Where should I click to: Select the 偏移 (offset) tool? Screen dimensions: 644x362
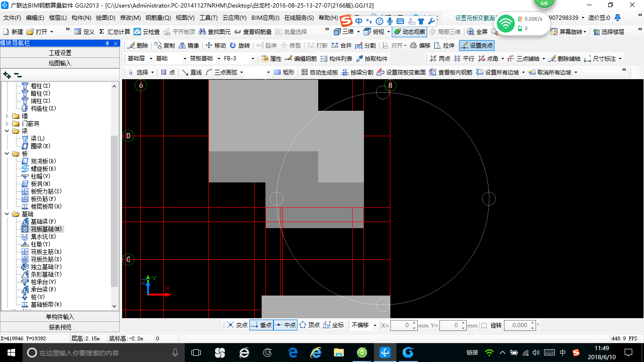click(x=420, y=46)
